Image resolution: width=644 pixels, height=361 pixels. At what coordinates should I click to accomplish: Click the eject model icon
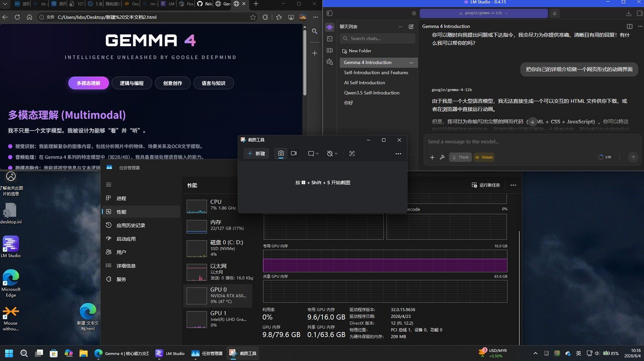pyautogui.click(x=555, y=13)
